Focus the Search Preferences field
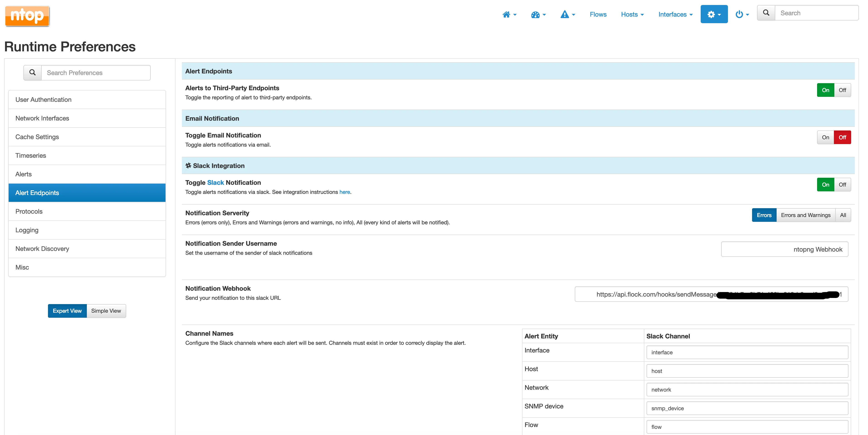The image size is (868, 435). tap(96, 72)
